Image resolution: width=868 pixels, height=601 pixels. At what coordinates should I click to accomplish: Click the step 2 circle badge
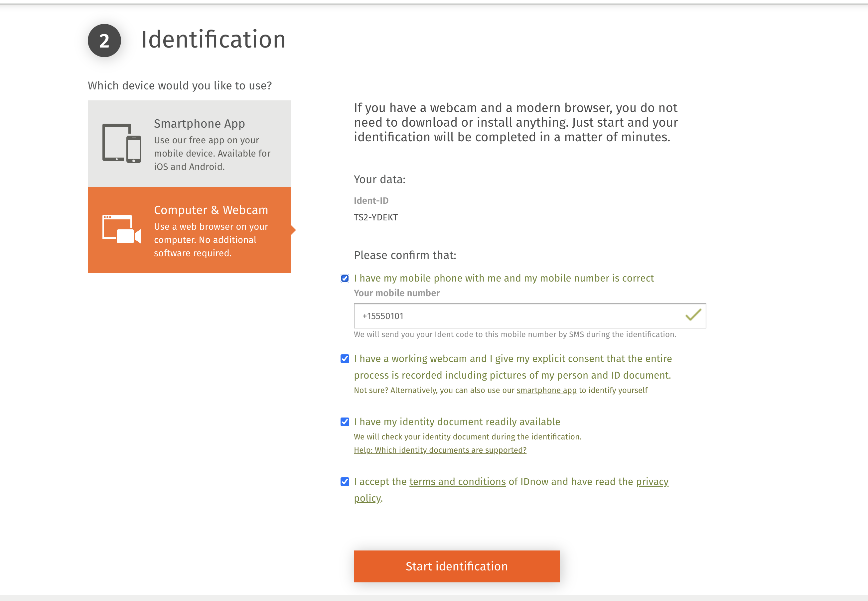click(x=104, y=41)
